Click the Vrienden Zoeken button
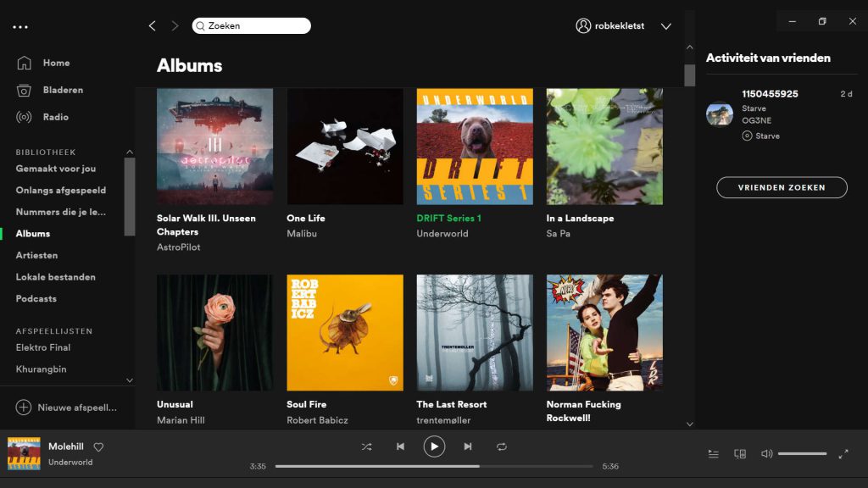Image resolution: width=868 pixels, height=488 pixels. tap(781, 187)
